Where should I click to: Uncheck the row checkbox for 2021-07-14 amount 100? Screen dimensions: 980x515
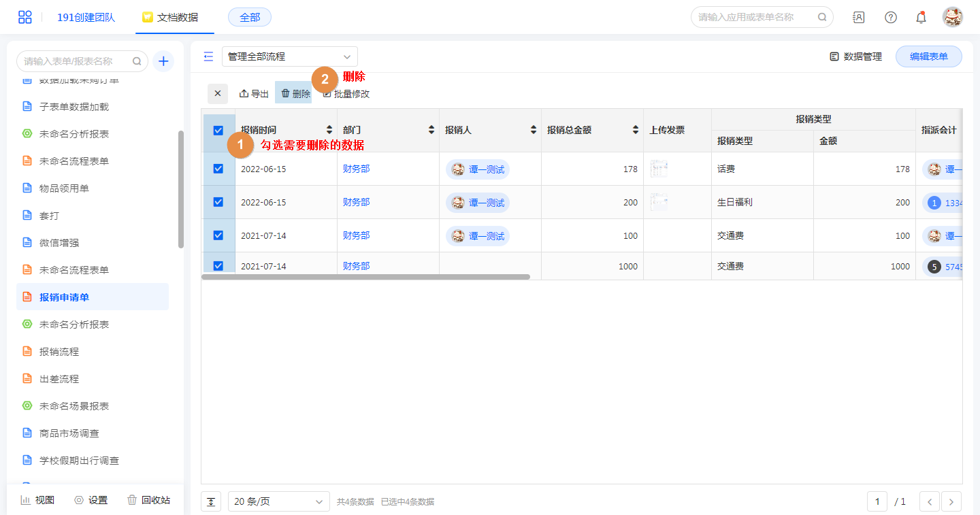[x=218, y=235]
